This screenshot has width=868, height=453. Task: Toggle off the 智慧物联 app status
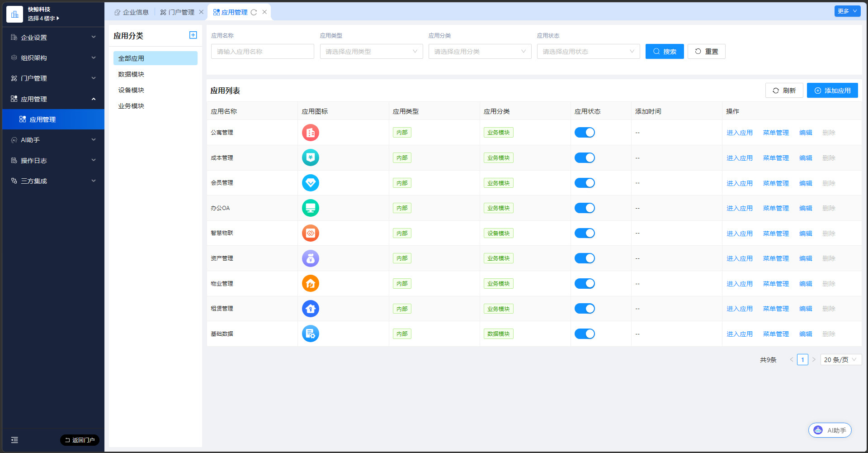click(x=585, y=233)
